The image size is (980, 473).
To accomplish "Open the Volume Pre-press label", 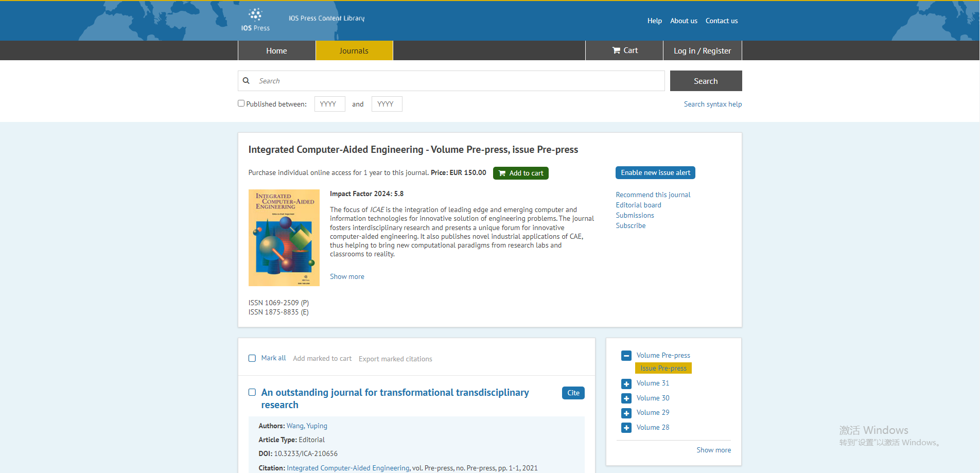I will [x=663, y=355].
